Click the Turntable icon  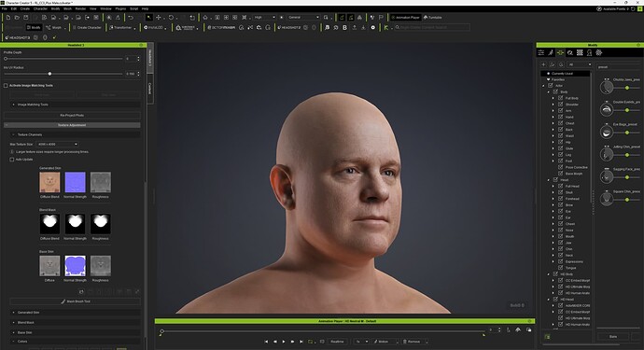pos(432,17)
